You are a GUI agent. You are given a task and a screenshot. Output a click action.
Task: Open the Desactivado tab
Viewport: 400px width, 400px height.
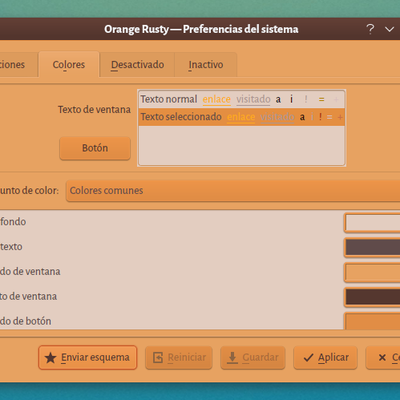[x=137, y=64]
